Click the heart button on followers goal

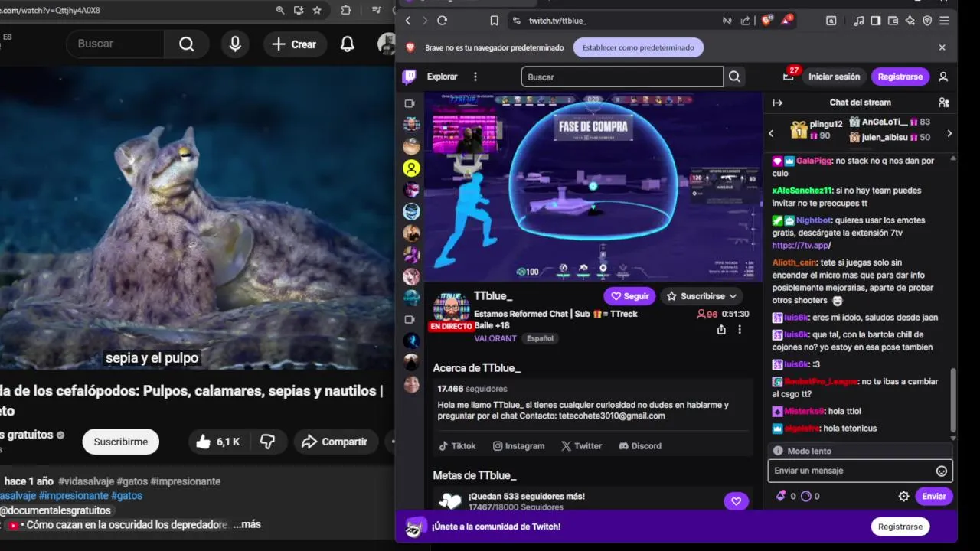pyautogui.click(x=736, y=501)
